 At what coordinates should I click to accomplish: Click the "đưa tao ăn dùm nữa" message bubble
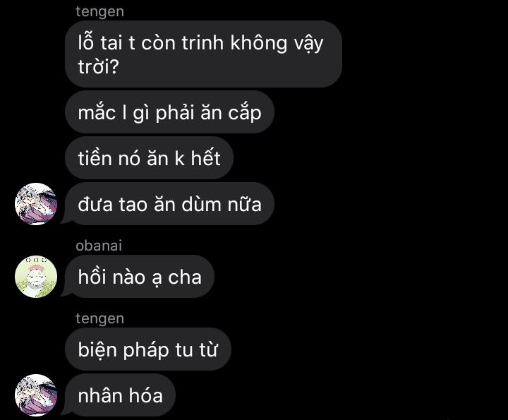pos(169,204)
